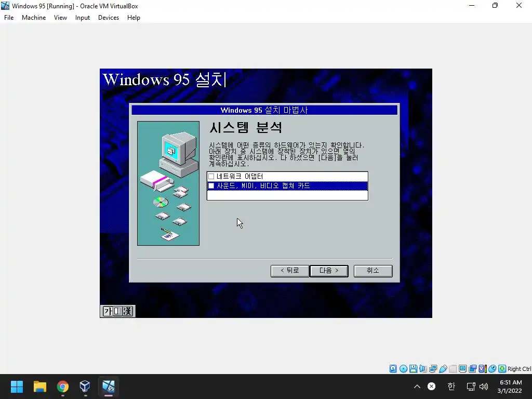The image size is (532, 399).
Task: Click the Right Ctrl host key label
Action: point(519,369)
